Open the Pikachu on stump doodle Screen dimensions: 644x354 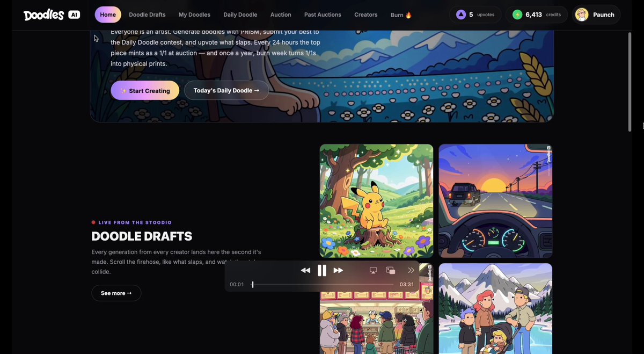pos(376,201)
